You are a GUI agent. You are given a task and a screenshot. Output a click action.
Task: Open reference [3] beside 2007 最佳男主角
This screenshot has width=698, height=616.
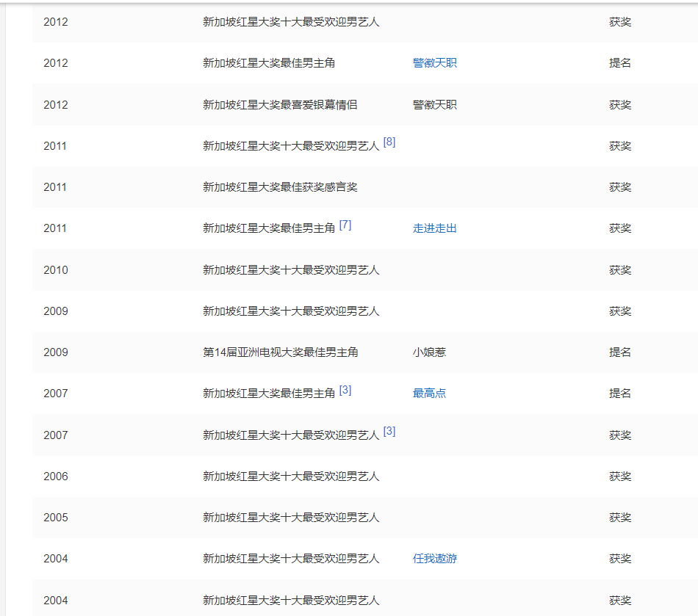coord(345,390)
